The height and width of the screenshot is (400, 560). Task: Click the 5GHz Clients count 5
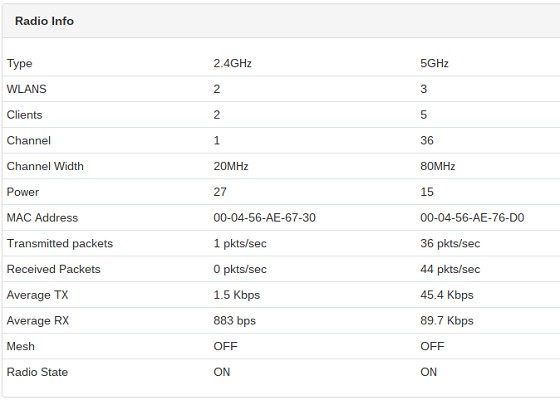424,115
